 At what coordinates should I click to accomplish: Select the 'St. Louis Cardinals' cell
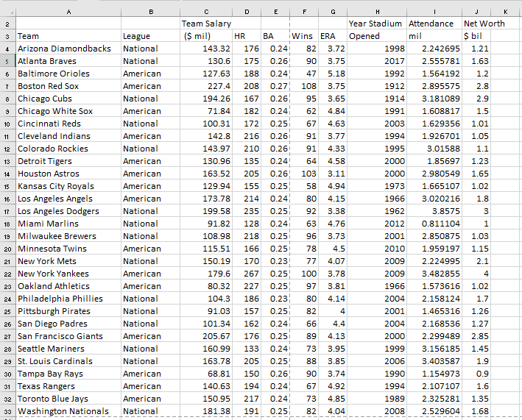(68, 361)
